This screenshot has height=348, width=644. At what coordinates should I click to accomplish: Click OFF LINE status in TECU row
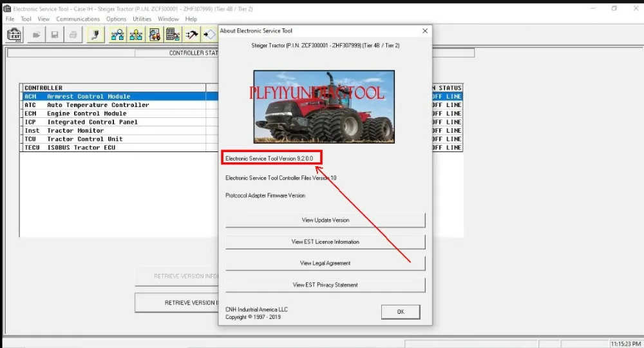pos(448,148)
